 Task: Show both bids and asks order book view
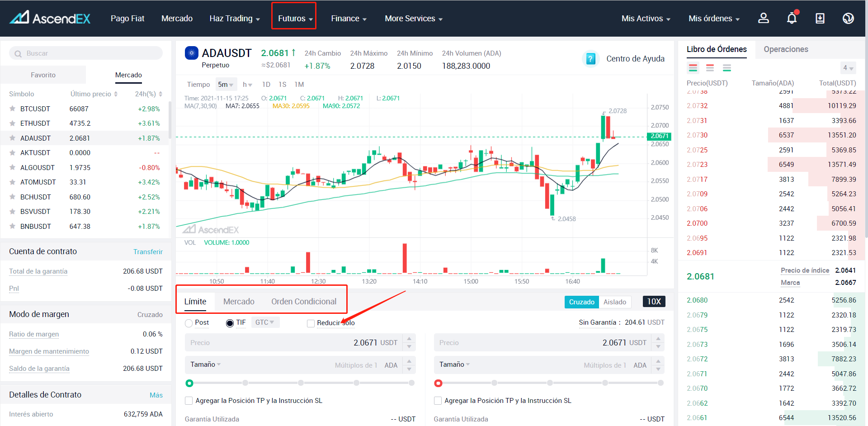[x=693, y=68]
